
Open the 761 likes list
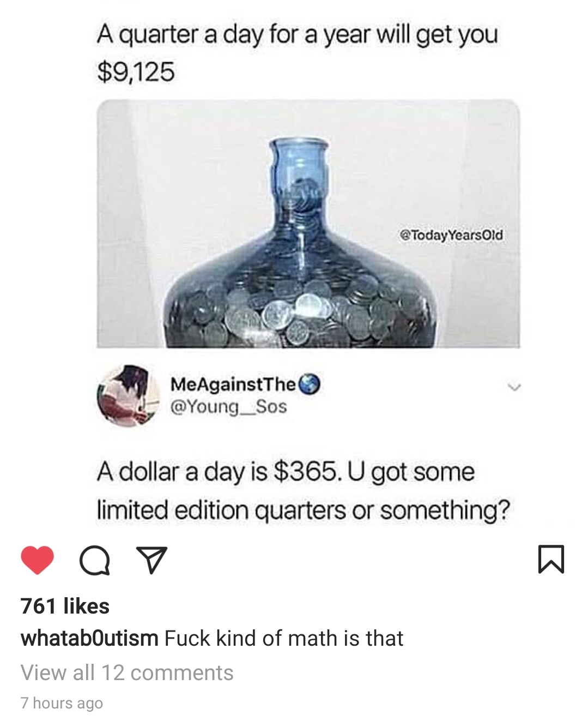(65, 606)
